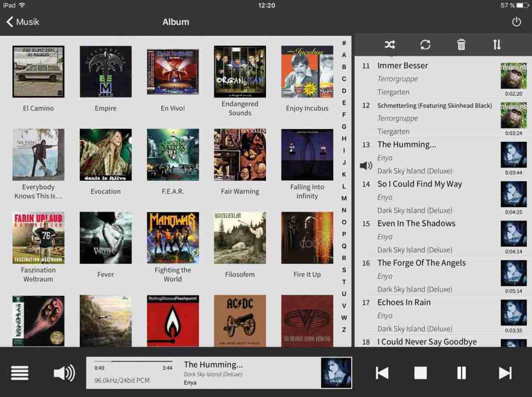
Task: Tap the 12:20 clock
Action: coord(266,5)
